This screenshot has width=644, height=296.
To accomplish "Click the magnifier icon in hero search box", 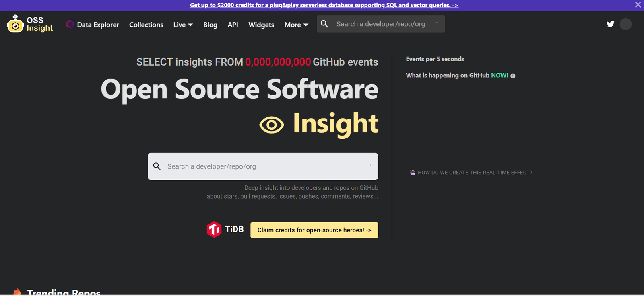I will pos(157,166).
